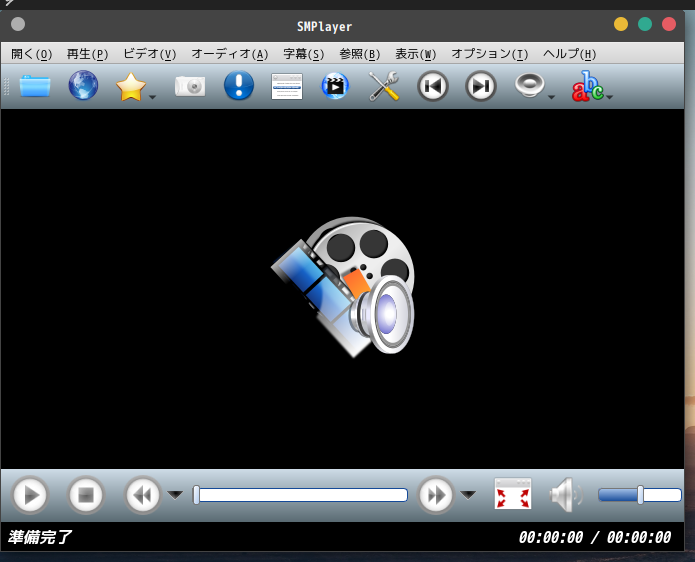Image resolution: width=695 pixels, height=562 pixels.
Task: Maximize the window with the green button
Action: pyautogui.click(x=645, y=24)
